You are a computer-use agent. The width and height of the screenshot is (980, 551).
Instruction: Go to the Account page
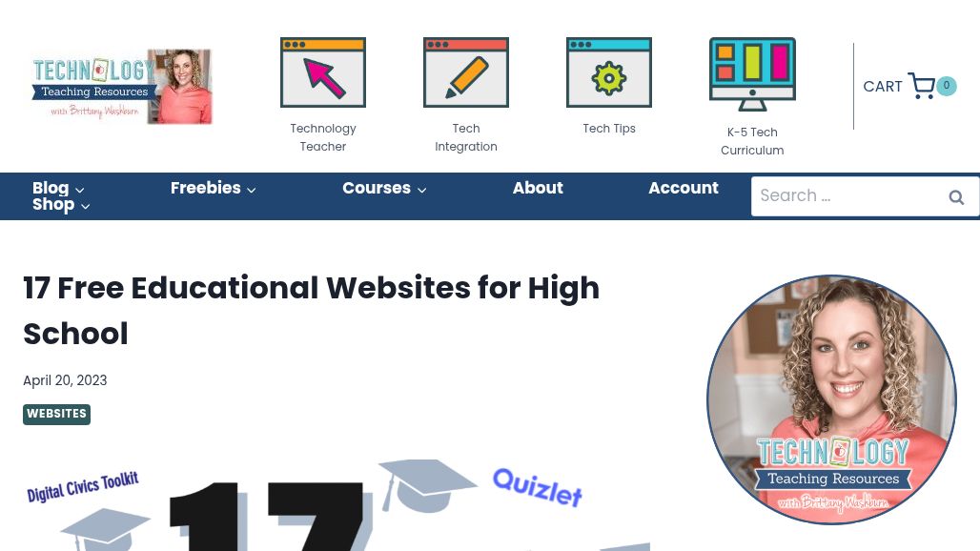(684, 188)
